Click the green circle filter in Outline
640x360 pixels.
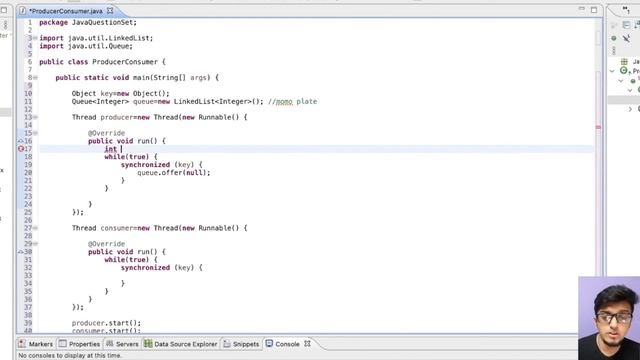[x=614, y=38]
